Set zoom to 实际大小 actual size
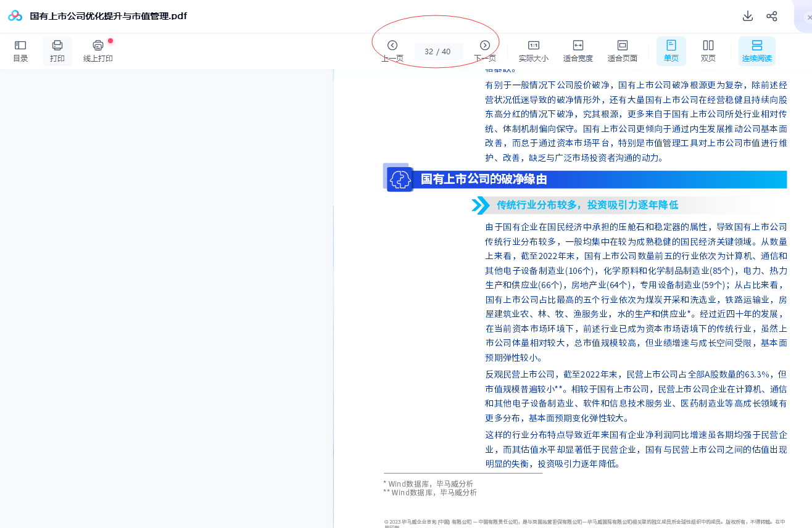Viewport: 812px width, 528px height. tap(533, 51)
